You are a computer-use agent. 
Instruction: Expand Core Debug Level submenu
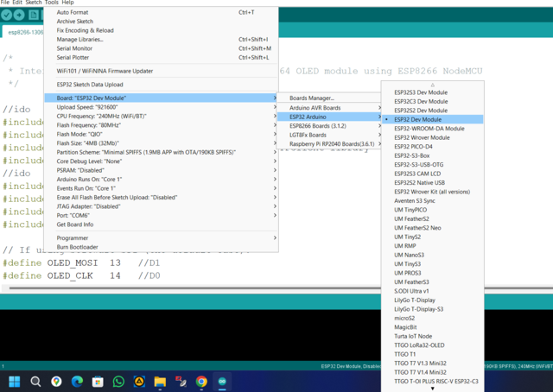(162, 161)
